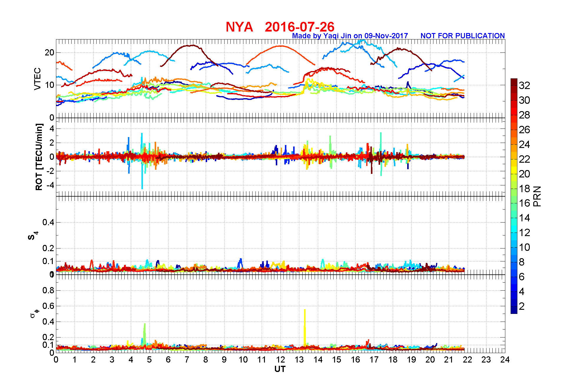Image resolution: width=561 pixels, height=392 pixels.
Task: Click colorbar tick label 18
Action: click(524, 189)
